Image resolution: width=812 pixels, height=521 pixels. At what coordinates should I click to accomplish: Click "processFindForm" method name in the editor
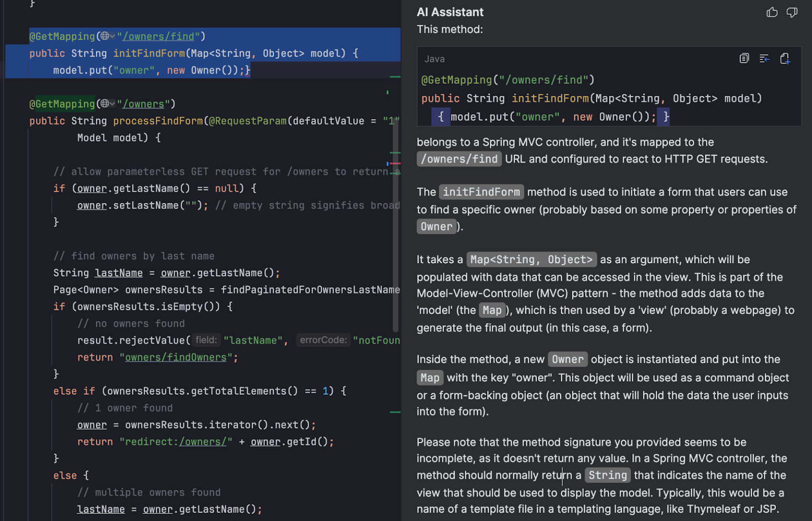(158, 121)
